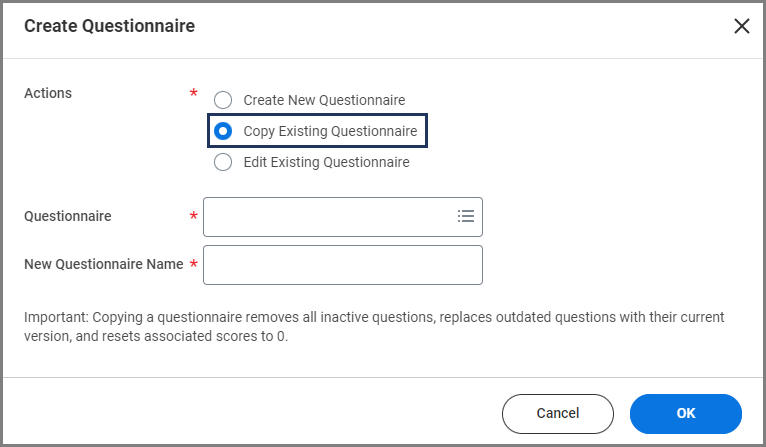Click the Create Questionnaire dialog title
The width and height of the screenshot is (766, 447).
pos(109,26)
